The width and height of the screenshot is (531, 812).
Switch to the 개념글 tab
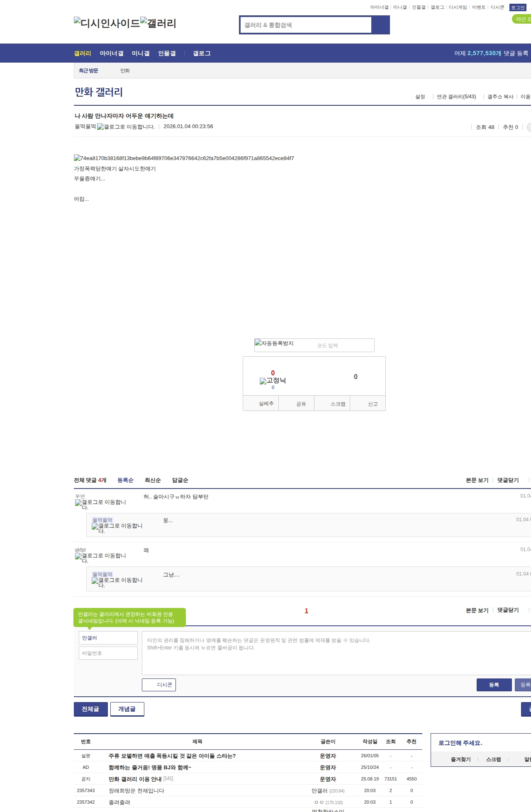[127, 709]
